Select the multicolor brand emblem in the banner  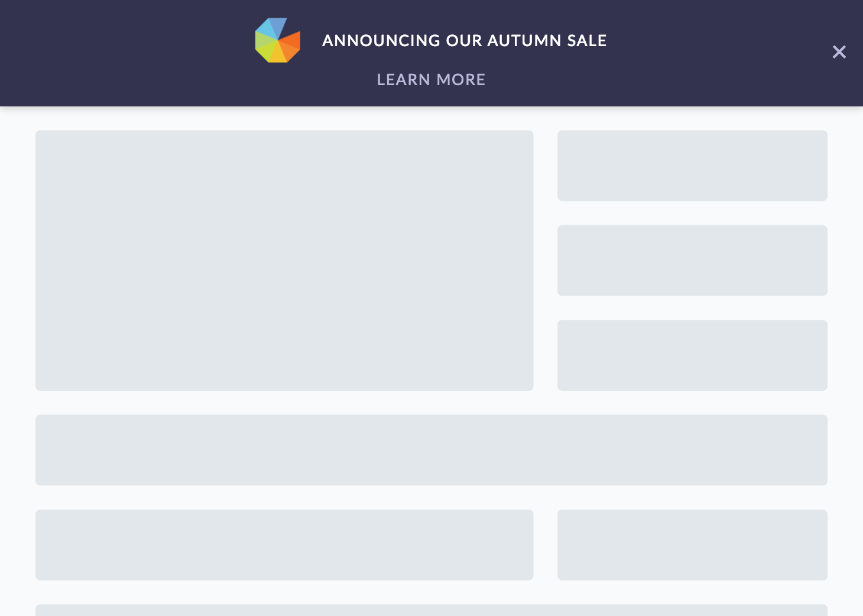tap(278, 40)
